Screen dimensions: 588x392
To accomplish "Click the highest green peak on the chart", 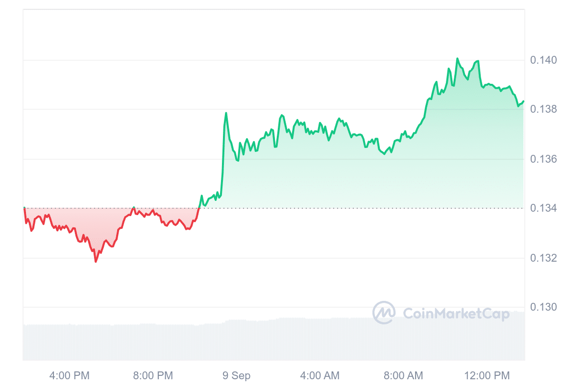I will pyautogui.click(x=457, y=59).
